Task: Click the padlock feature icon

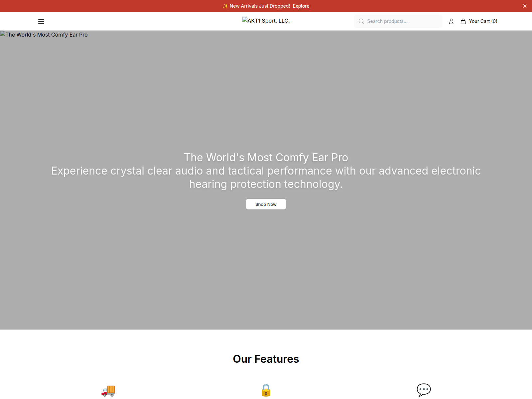Action: 266,390
